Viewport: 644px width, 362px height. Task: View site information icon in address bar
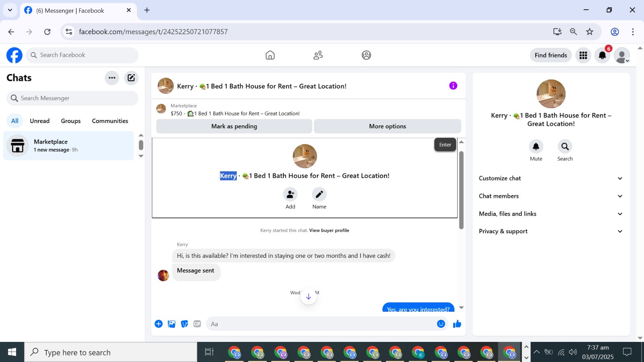69,32
